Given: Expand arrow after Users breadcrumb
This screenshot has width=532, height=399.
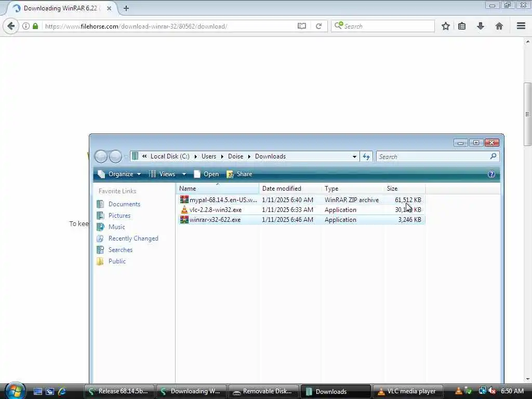Looking at the screenshot, I should pyautogui.click(x=222, y=156).
